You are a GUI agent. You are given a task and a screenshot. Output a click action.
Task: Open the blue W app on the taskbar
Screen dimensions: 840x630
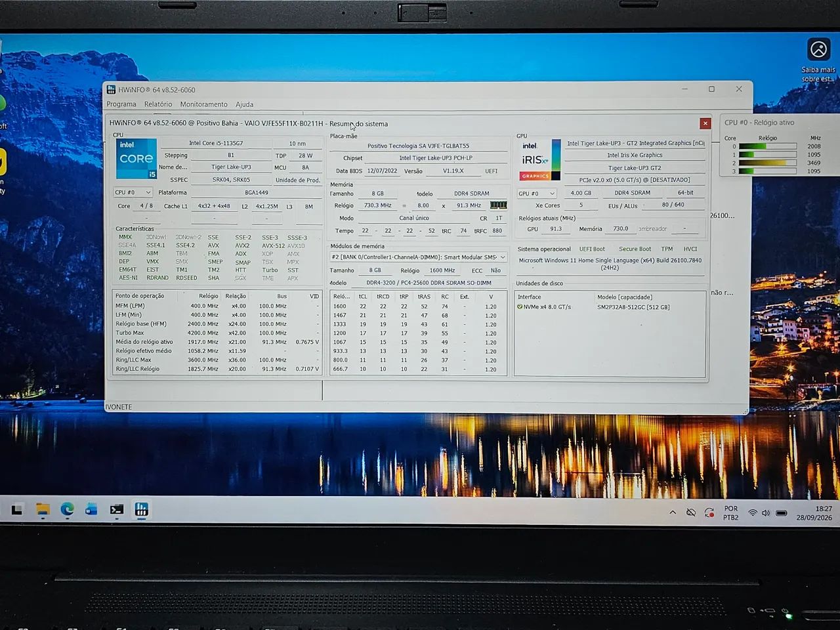[x=91, y=509]
